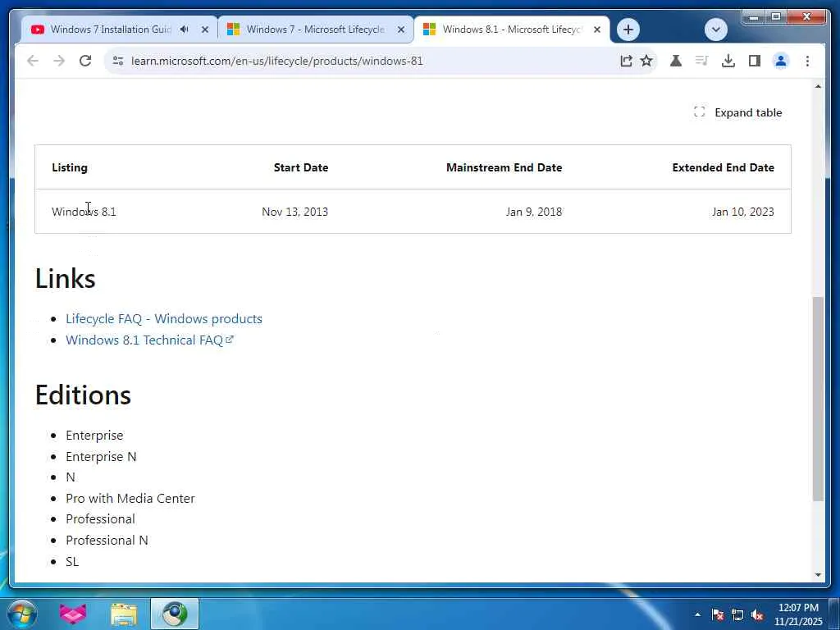This screenshot has height=630, width=840.
Task: Mute the Windows 7 Installation Guide tab audio
Action: tap(185, 30)
